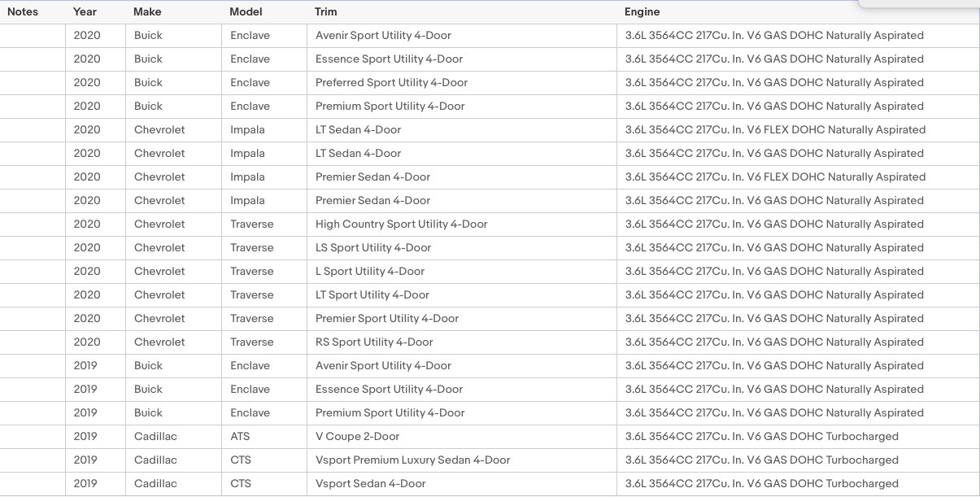This screenshot has width=980, height=497.
Task: Select the 2020 Essence Sport Utility 4-Door trim cell
Action: 462,59
